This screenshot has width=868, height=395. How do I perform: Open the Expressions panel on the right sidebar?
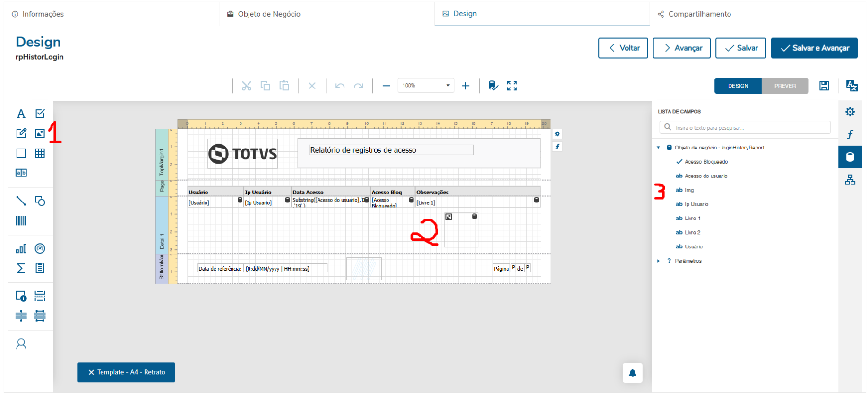850,134
